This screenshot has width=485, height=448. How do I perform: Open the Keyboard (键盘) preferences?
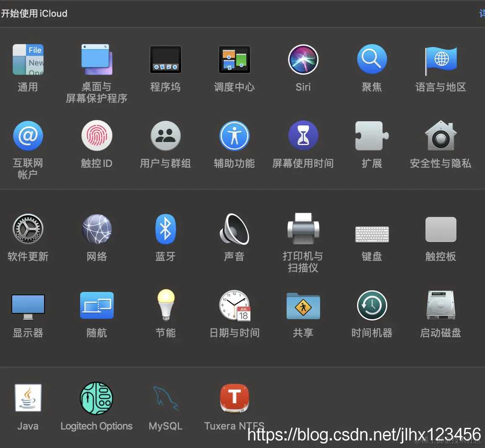pyautogui.click(x=372, y=234)
